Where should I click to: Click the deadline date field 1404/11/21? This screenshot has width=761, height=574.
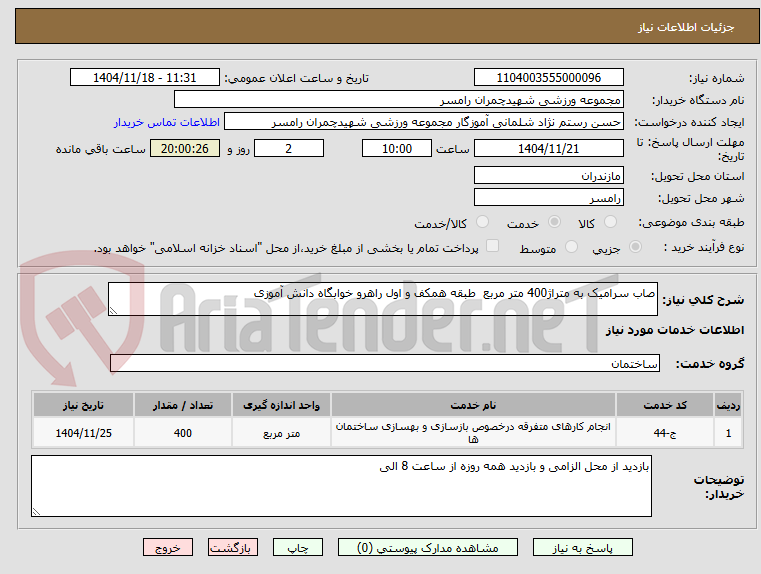[548, 148]
